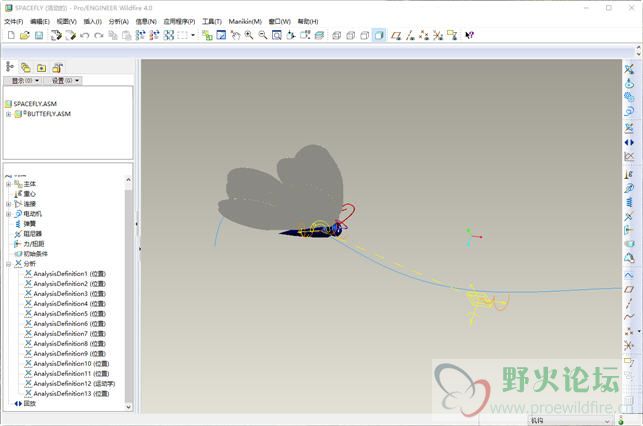Click the Undo arrow in the toolbar

(85, 35)
